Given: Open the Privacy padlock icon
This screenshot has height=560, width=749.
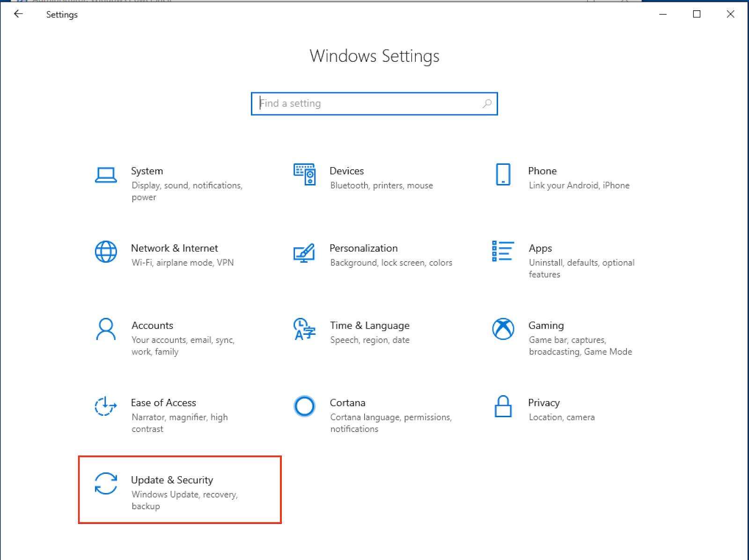Looking at the screenshot, I should coord(503,406).
